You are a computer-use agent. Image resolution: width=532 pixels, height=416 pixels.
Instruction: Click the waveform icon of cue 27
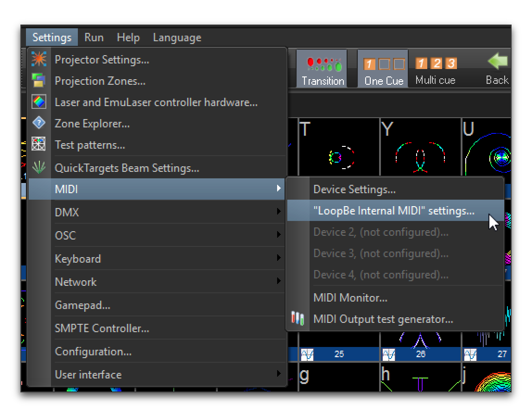(x=470, y=355)
